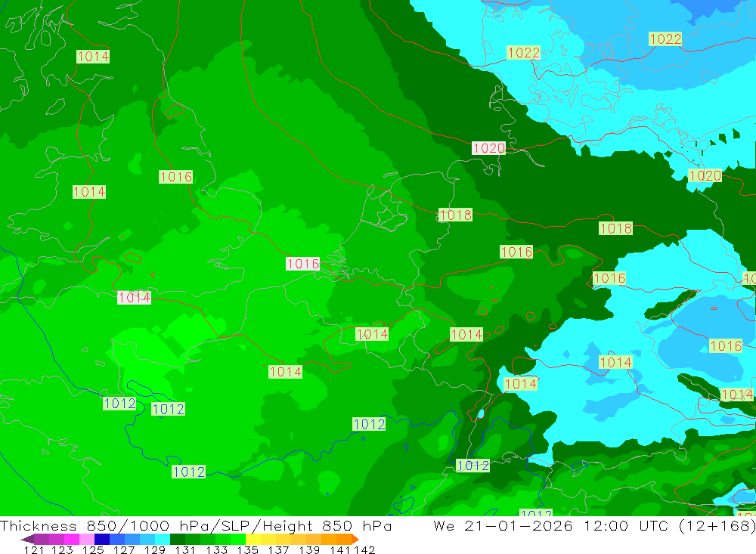The width and height of the screenshot is (756, 554).
Task: Click legend value 133
Action: (x=216, y=549)
